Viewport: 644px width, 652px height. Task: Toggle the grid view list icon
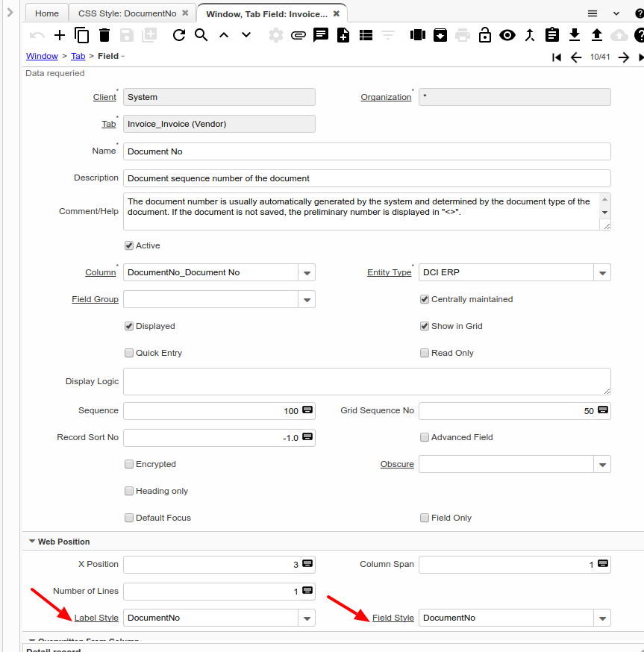point(366,35)
